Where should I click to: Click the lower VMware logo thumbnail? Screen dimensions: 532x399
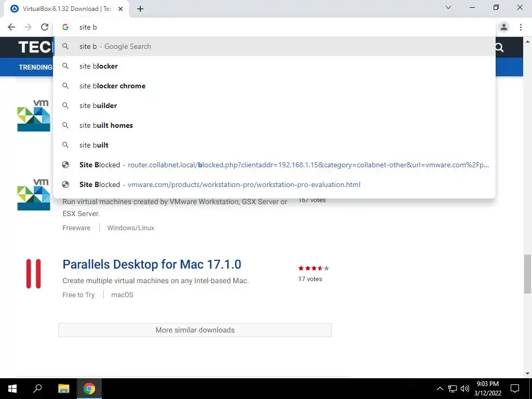34,195
